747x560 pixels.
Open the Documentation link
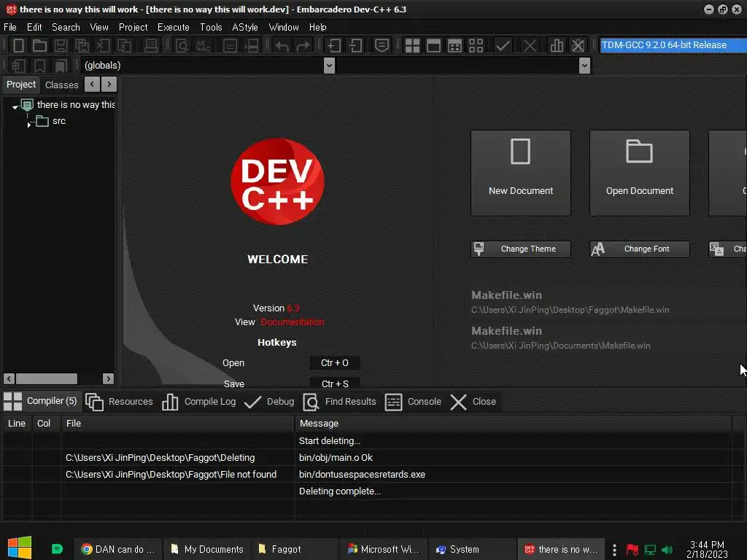[x=292, y=322]
